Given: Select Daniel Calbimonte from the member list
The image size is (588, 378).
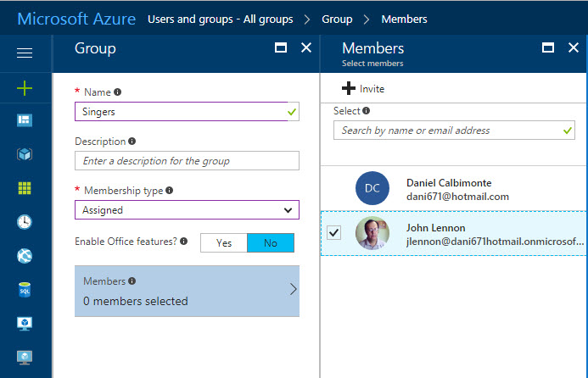Looking at the screenshot, I should pos(450,189).
